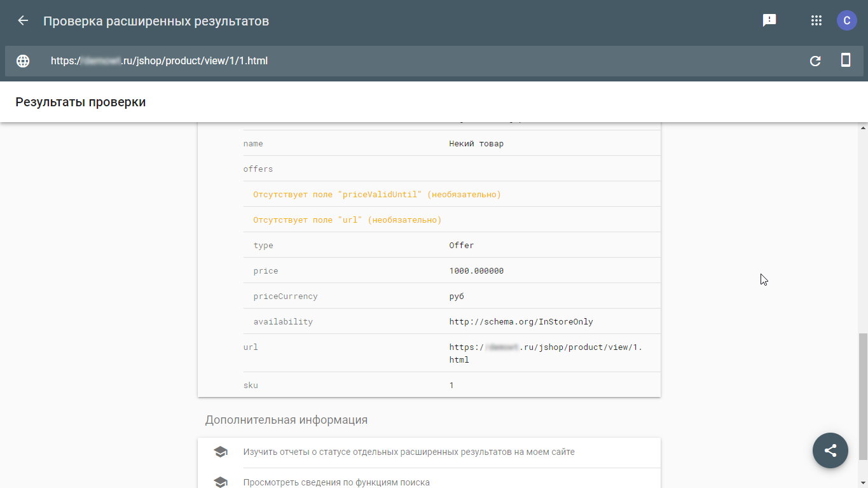Click the account avatar letter C
The image size is (868, 488).
[x=846, y=21]
